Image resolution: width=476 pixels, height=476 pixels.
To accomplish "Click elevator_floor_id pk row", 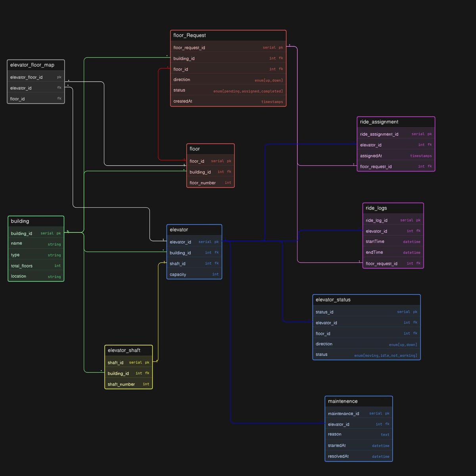I will click(x=36, y=77).
